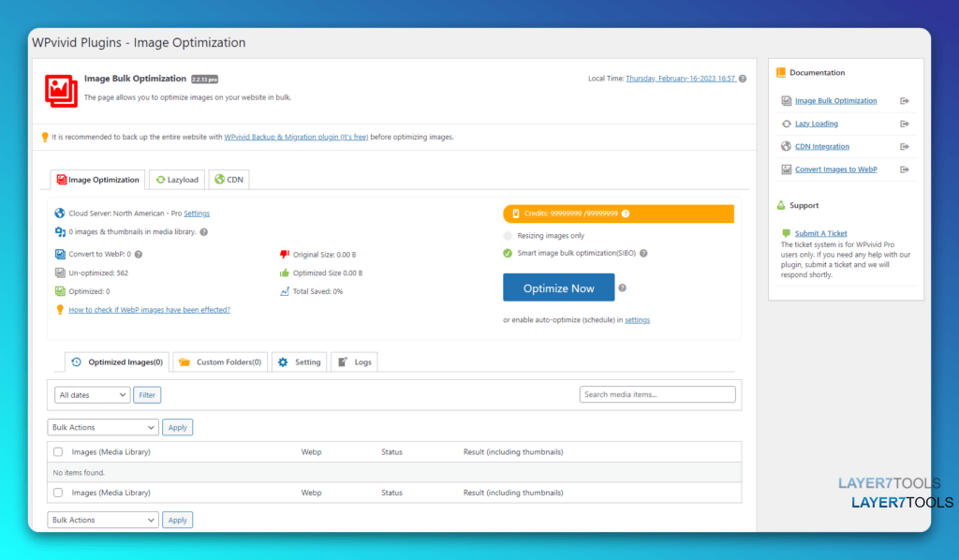This screenshot has width=959, height=560.
Task: Open the WPvivid Backup & Migration plugin link
Action: coord(296,137)
